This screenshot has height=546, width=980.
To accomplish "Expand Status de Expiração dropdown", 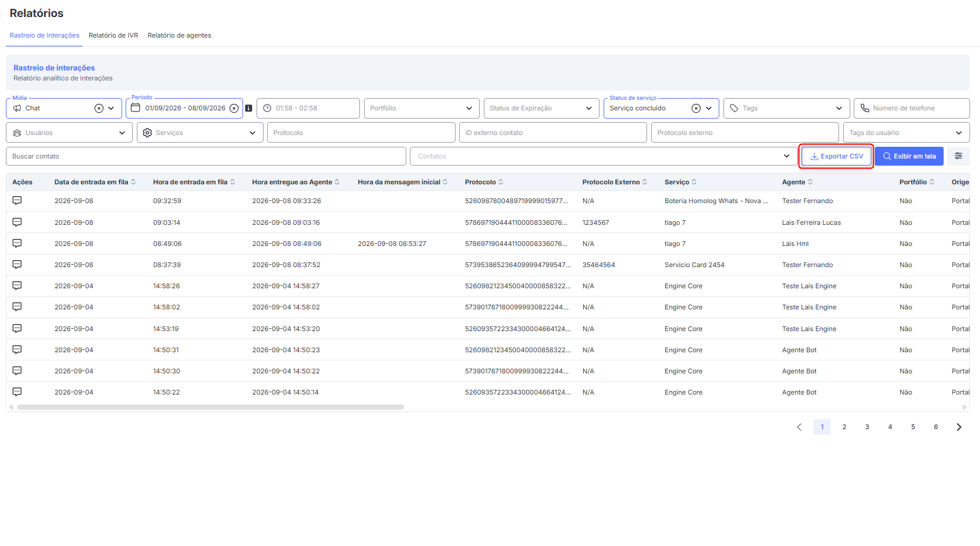I will click(x=589, y=108).
